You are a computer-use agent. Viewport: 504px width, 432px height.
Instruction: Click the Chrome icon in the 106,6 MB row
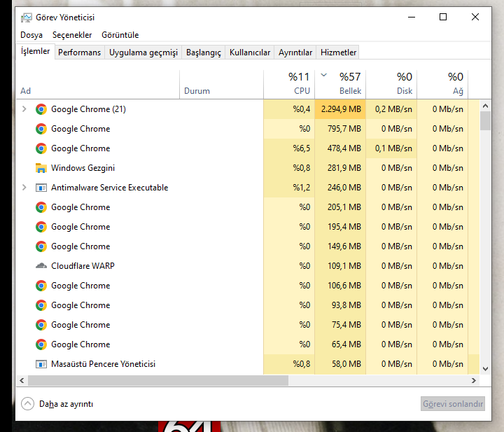pyautogui.click(x=41, y=286)
